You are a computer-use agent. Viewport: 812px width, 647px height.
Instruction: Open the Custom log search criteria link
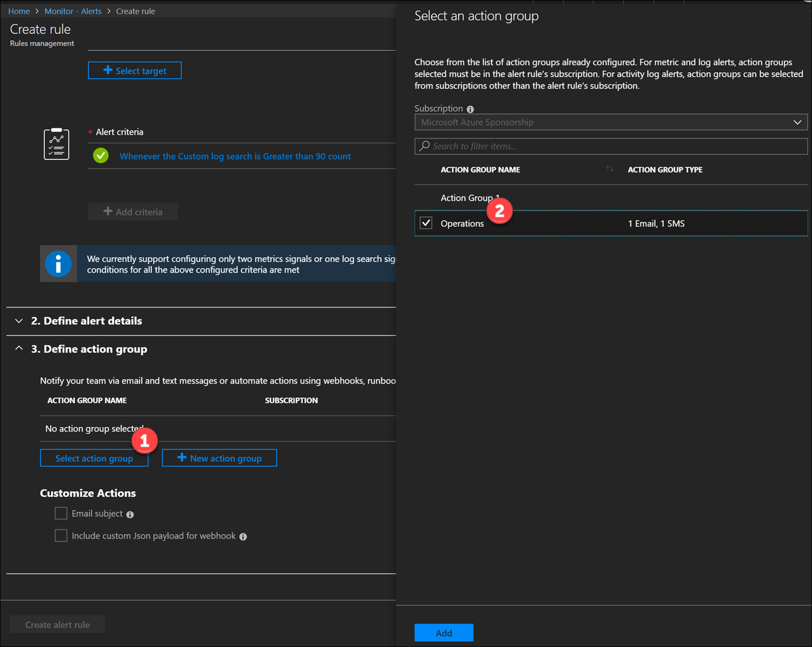[x=236, y=156]
